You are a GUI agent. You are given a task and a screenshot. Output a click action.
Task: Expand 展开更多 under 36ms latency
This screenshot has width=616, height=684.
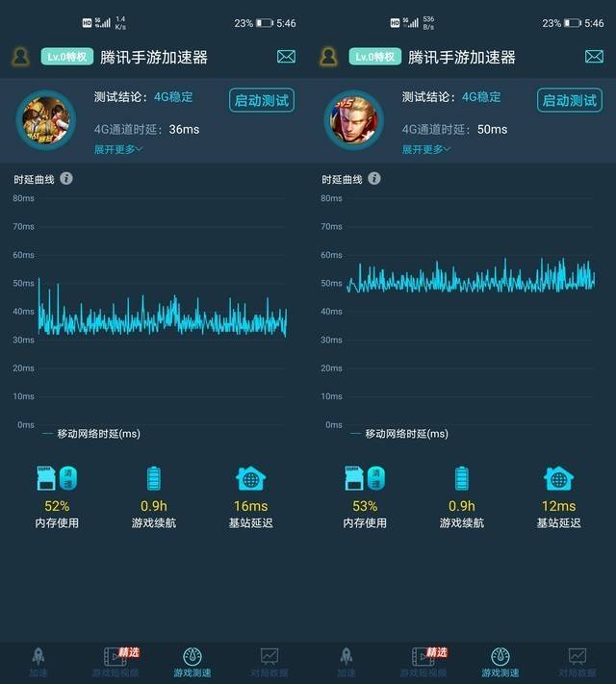pyautogui.click(x=118, y=150)
